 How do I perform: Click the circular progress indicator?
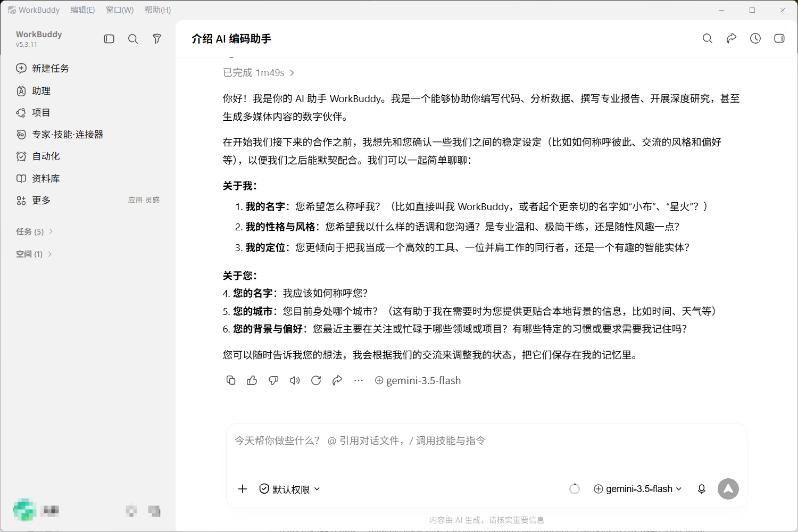pyautogui.click(x=575, y=489)
